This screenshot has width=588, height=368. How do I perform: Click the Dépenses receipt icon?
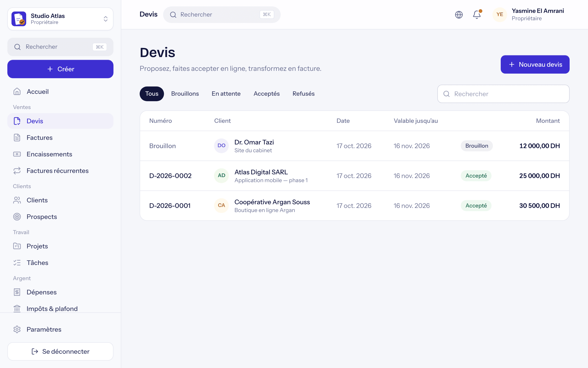[x=17, y=292]
